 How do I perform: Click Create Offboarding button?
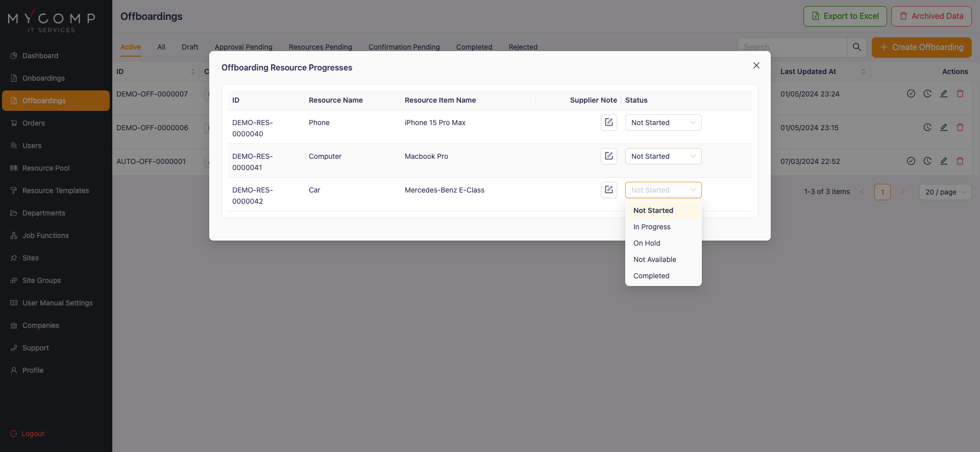pyautogui.click(x=921, y=47)
